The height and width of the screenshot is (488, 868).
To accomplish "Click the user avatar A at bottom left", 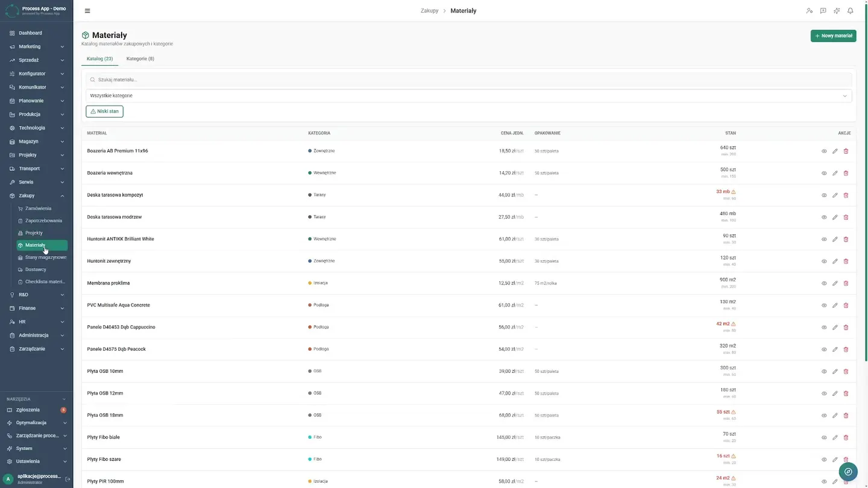I will coord(8,479).
